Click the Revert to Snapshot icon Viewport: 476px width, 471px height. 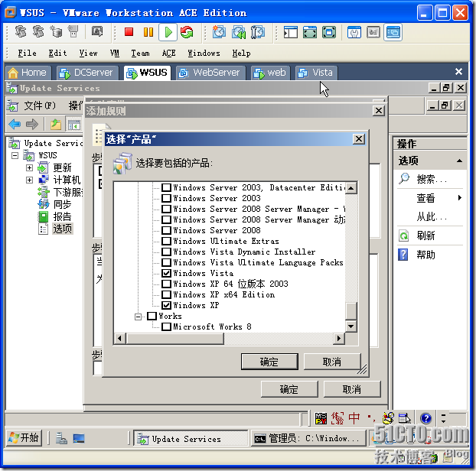[x=239, y=32]
